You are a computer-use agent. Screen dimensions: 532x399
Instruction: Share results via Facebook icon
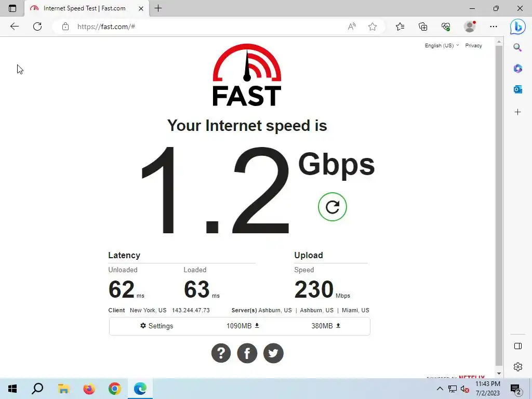(247, 353)
